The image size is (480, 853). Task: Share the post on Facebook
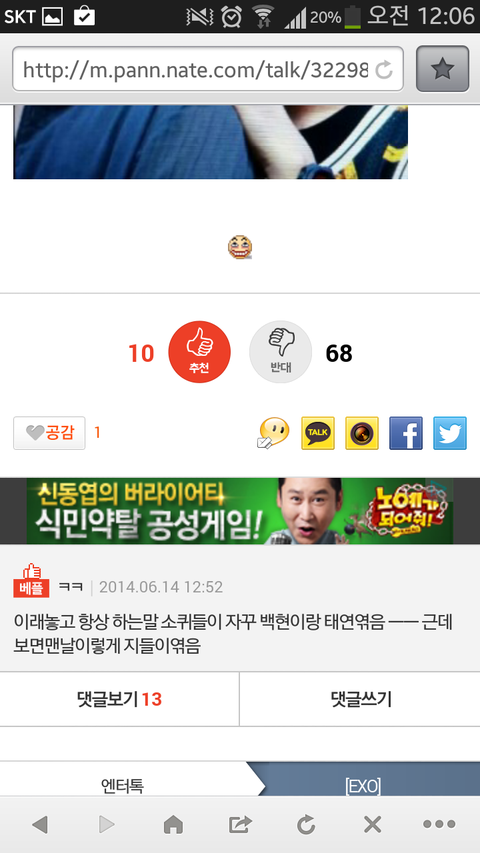point(406,433)
